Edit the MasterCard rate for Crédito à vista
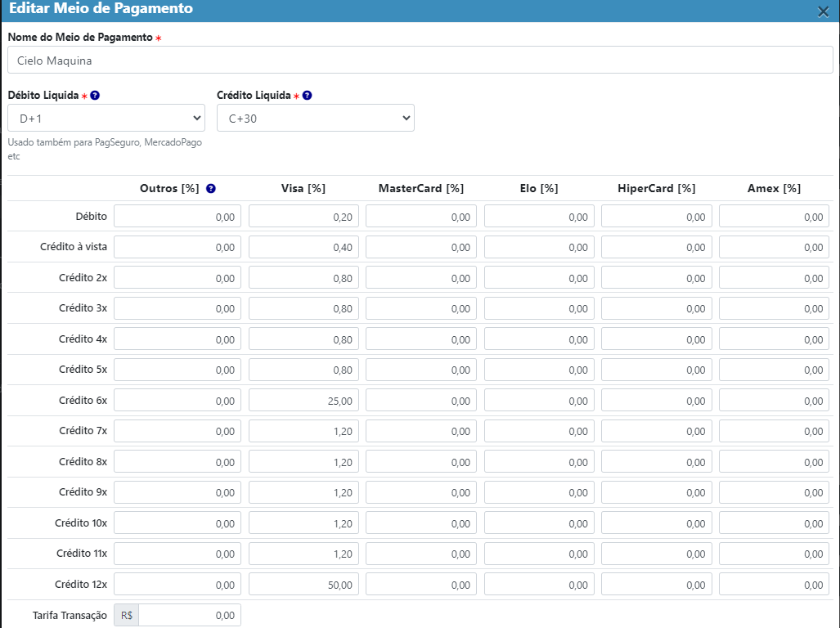 point(421,247)
